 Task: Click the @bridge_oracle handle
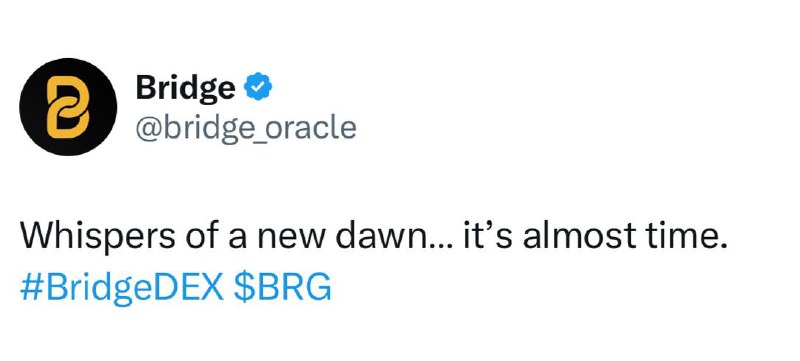(246, 126)
